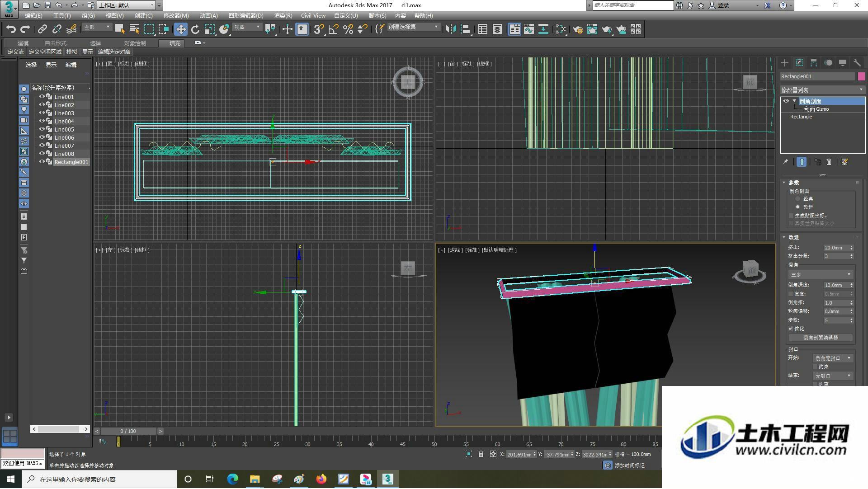Activate Select and Move tool
Screen dimensions: 868x489
coord(180,29)
